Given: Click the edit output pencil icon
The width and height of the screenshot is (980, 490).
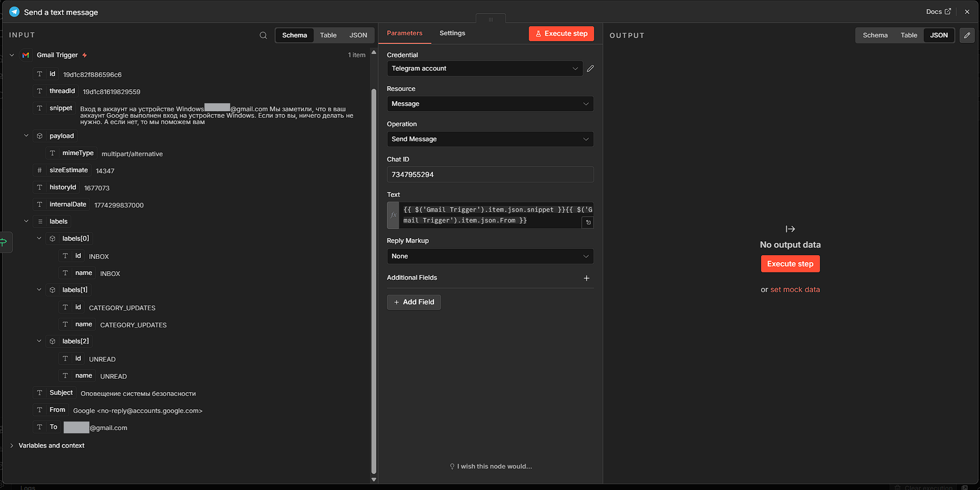Looking at the screenshot, I should tap(967, 35).
